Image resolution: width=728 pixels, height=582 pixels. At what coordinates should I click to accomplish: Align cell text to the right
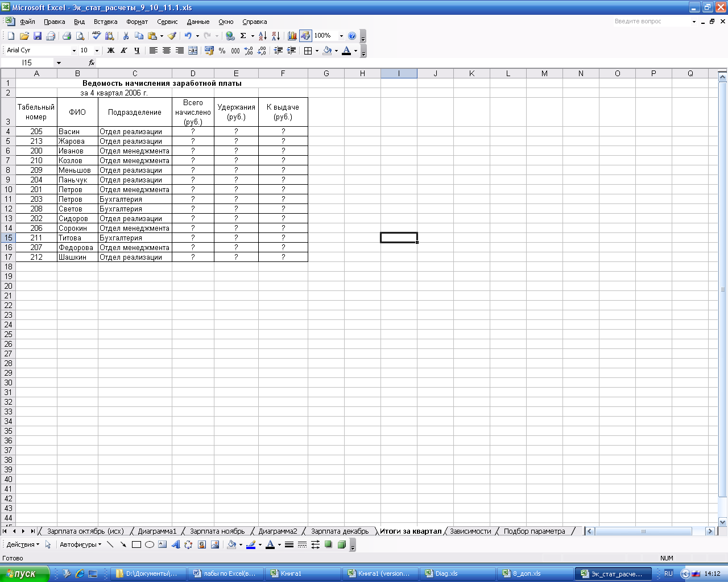point(180,51)
